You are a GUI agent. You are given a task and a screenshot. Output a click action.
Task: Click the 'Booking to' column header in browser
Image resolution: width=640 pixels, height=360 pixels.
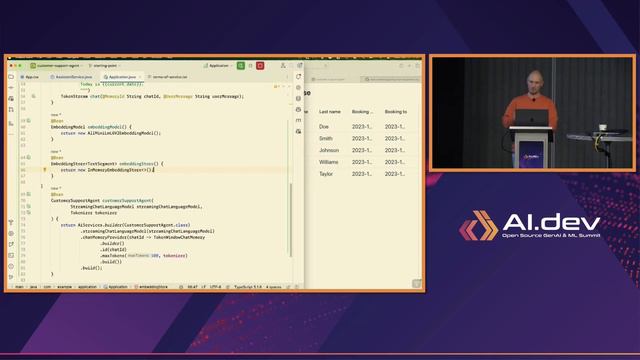tap(396, 111)
